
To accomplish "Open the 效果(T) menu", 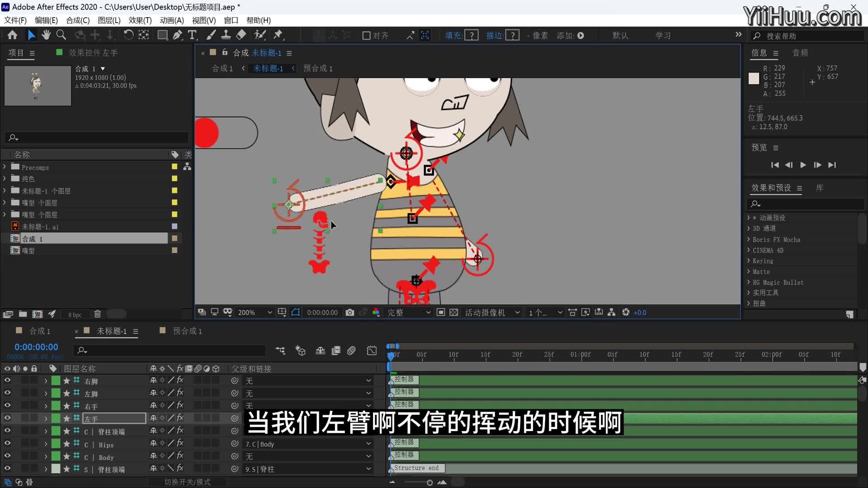I will [x=140, y=20].
